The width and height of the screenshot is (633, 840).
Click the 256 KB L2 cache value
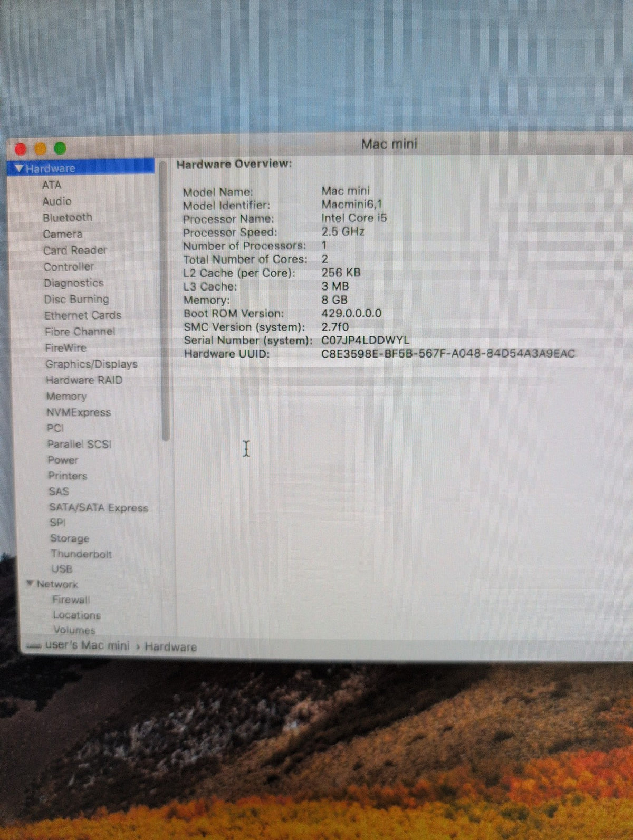click(x=341, y=273)
